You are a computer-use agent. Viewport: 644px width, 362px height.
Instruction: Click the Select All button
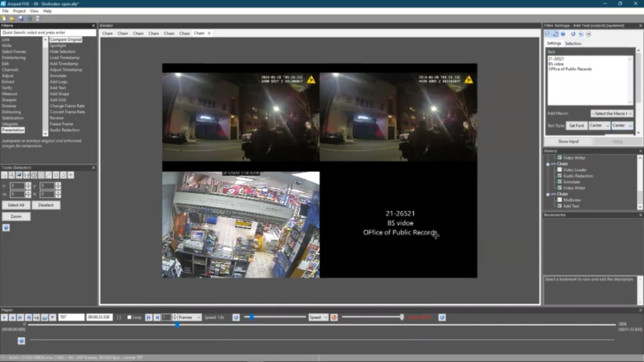pos(16,205)
